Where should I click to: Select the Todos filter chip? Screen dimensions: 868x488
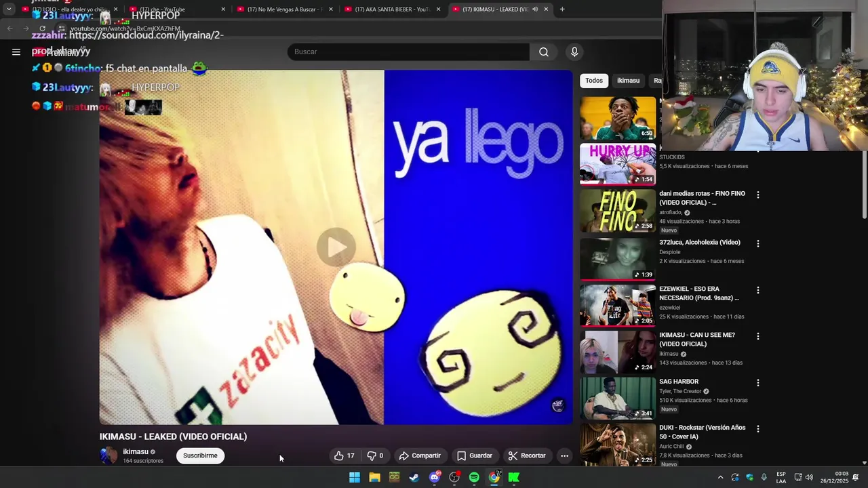[x=594, y=81]
